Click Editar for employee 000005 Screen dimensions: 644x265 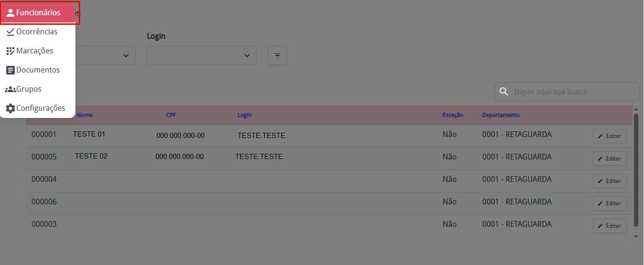[610, 159]
